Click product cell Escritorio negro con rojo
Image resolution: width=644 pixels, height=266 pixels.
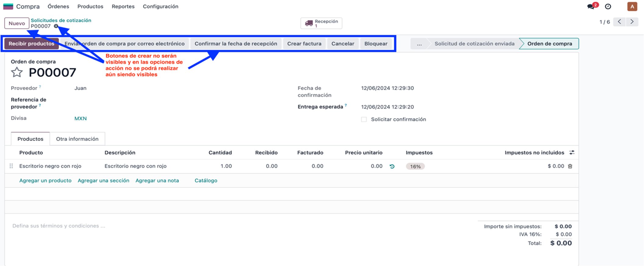(x=50, y=166)
